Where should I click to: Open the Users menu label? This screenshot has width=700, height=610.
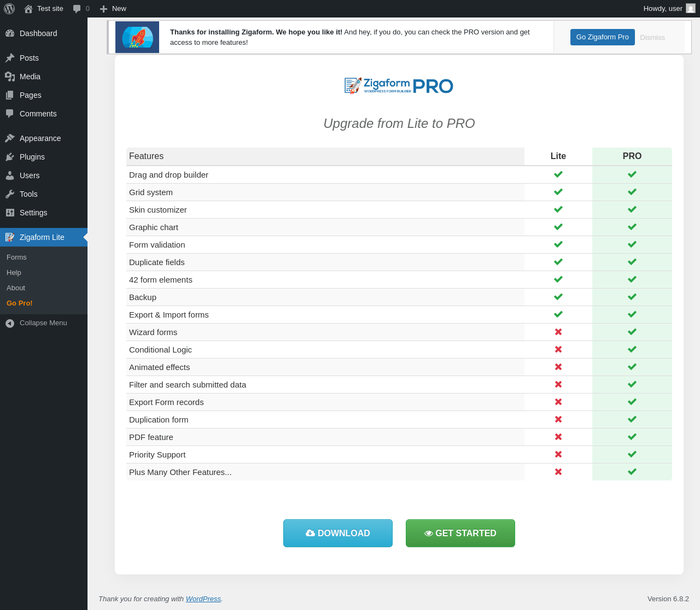coord(30,175)
